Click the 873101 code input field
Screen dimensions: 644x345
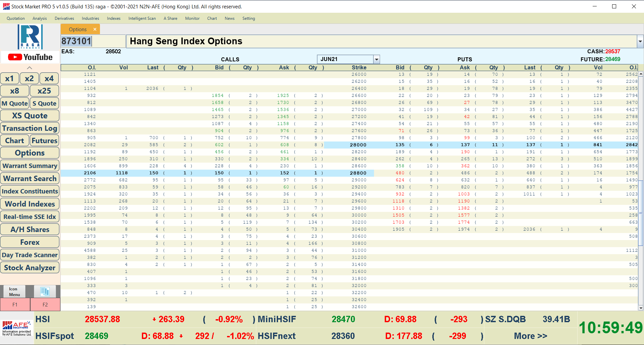point(93,41)
